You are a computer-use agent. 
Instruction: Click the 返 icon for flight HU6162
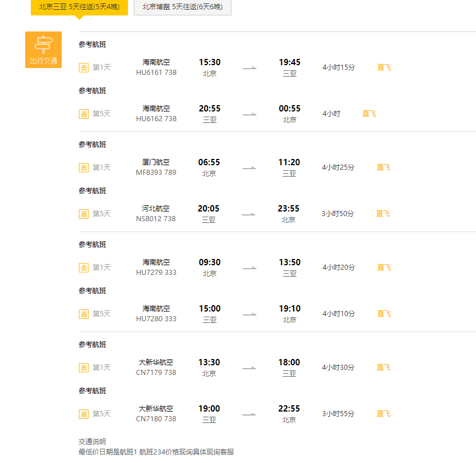pos(83,114)
